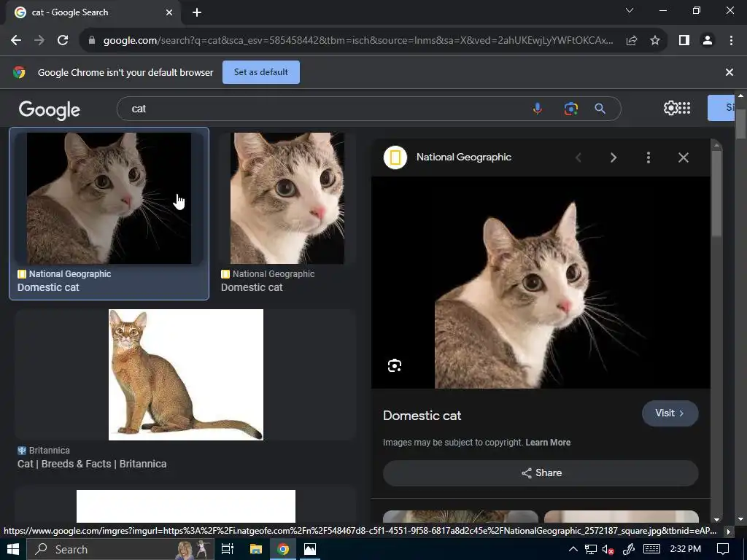Bookmark this page with the star icon
The height and width of the screenshot is (560, 747).
pos(655,41)
